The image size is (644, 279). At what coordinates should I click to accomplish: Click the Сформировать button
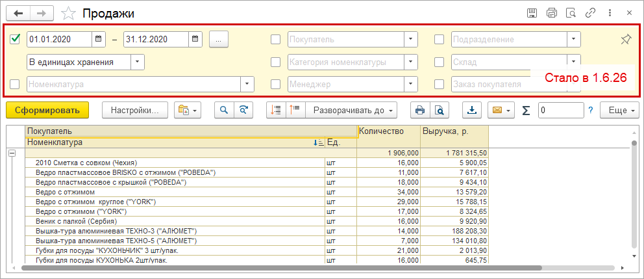click(x=47, y=111)
